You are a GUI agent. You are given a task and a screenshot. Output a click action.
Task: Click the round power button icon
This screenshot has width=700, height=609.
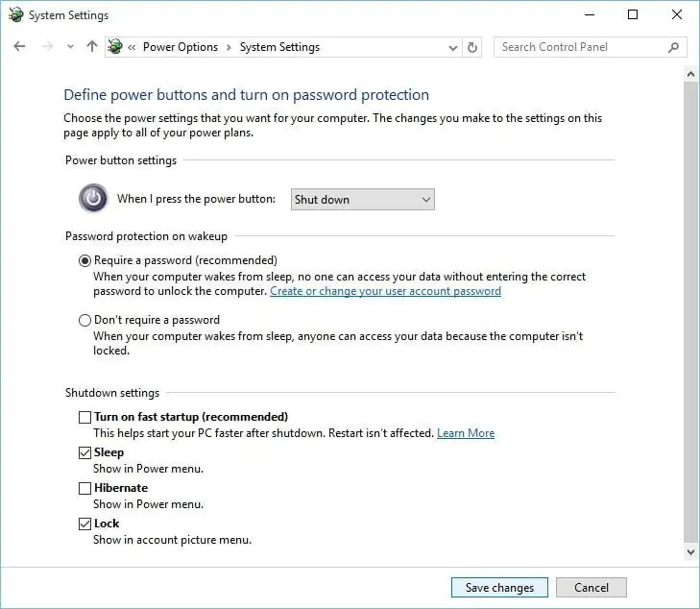(x=93, y=198)
